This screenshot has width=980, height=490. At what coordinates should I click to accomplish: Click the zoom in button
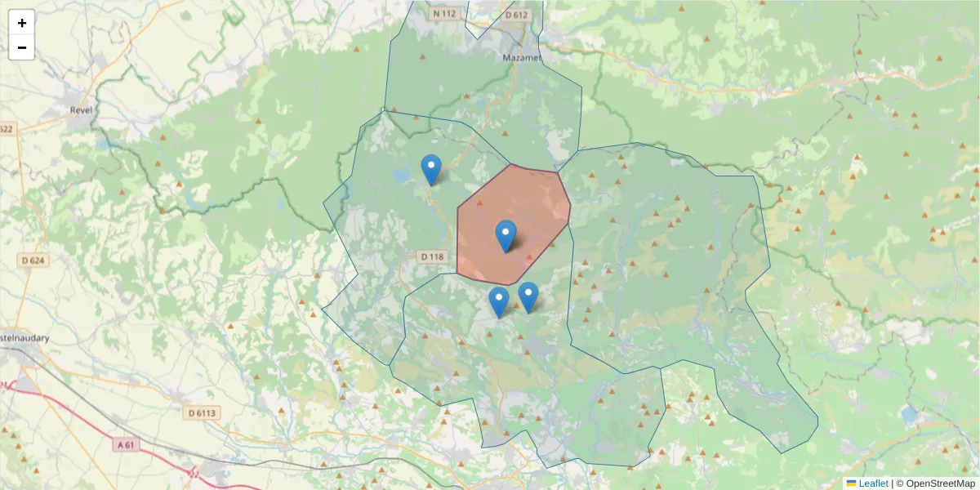(x=22, y=22)
